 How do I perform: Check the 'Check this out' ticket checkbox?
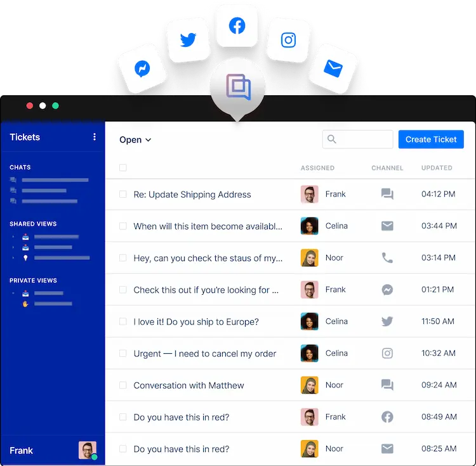[x=123, y=290]
